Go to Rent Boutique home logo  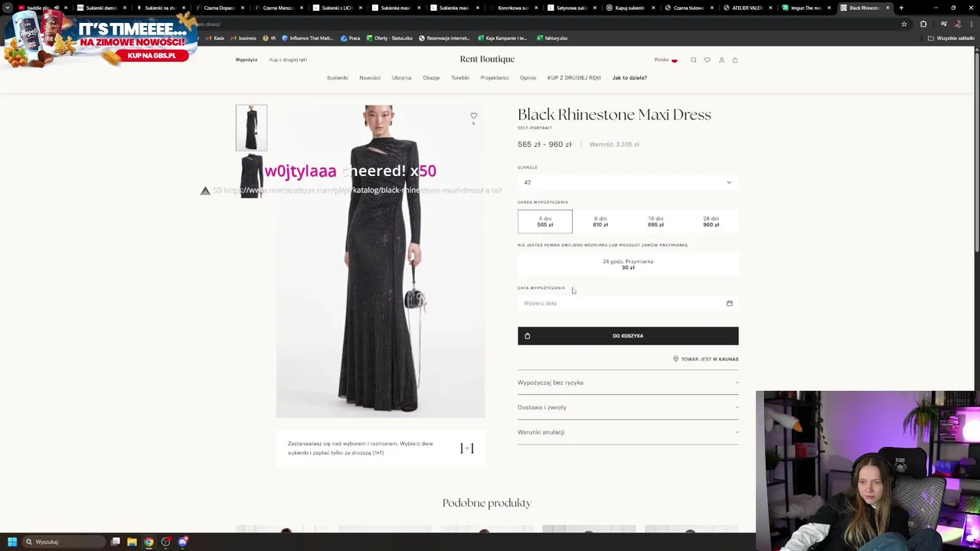point(487,59)
